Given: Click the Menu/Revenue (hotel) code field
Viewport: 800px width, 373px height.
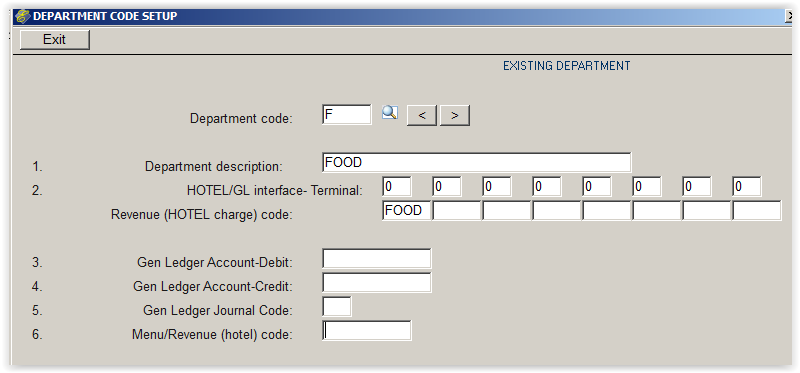Looking at the screenshot, I should click(366, 330).
